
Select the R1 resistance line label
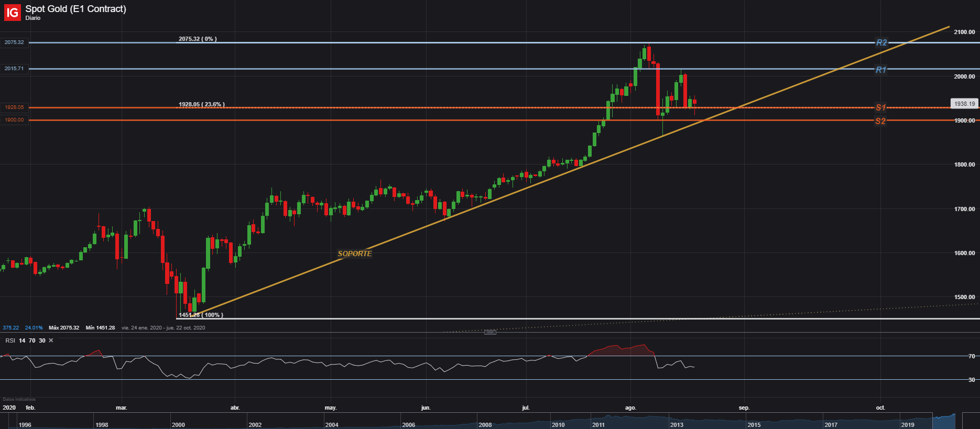click(x=881, y=70)
